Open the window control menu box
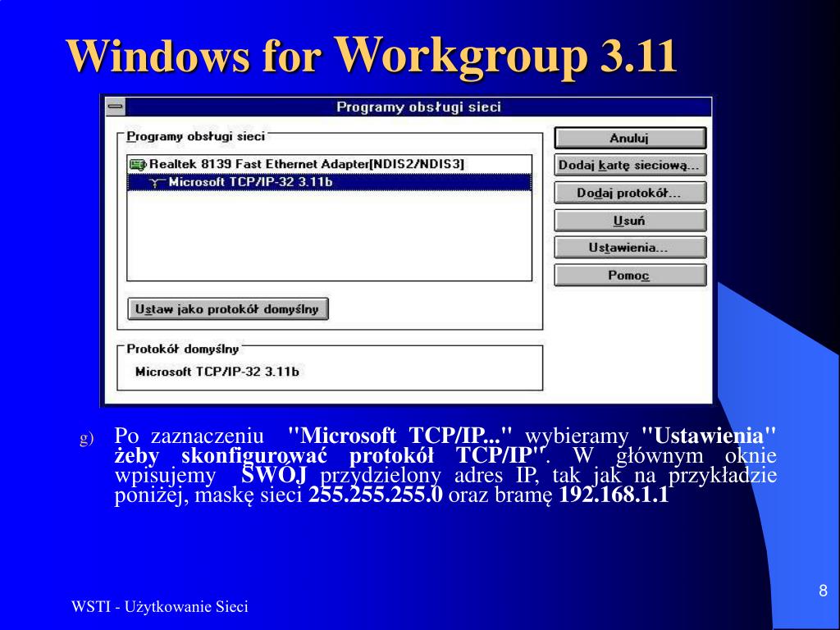840x630 pixels. coord(115,107)
